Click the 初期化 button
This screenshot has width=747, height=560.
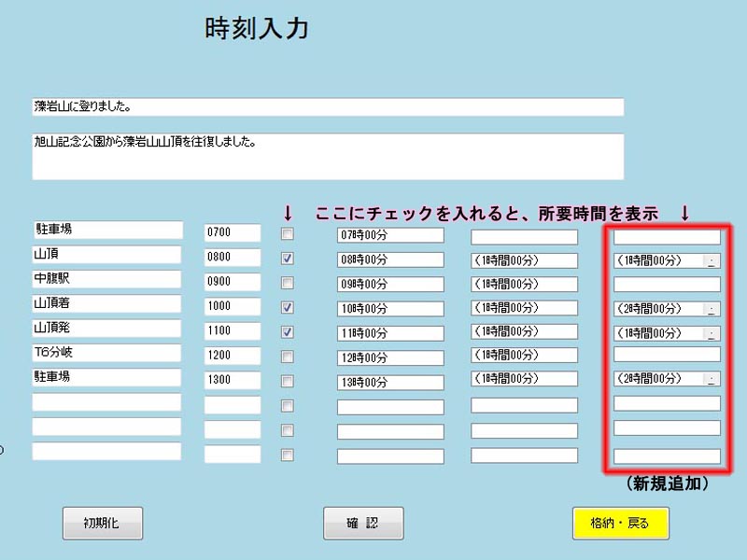coord(103,523)
